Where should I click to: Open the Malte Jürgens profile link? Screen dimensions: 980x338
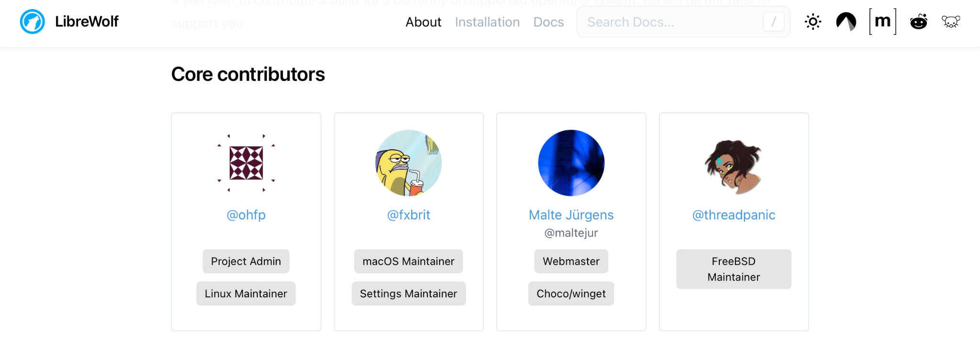571,215
